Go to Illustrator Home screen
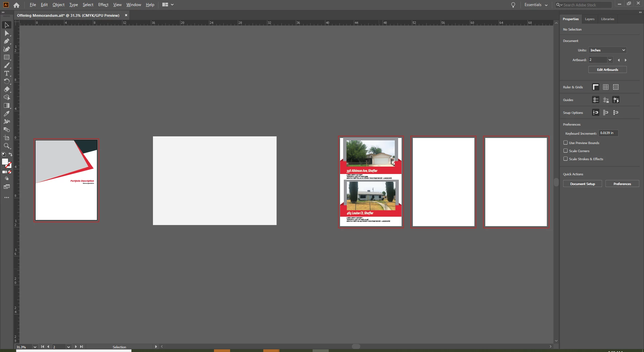This screenshot has width=644, height=352. (16, 5)
